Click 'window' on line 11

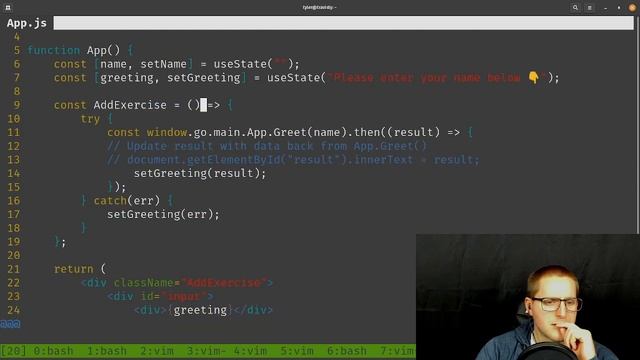167,132
